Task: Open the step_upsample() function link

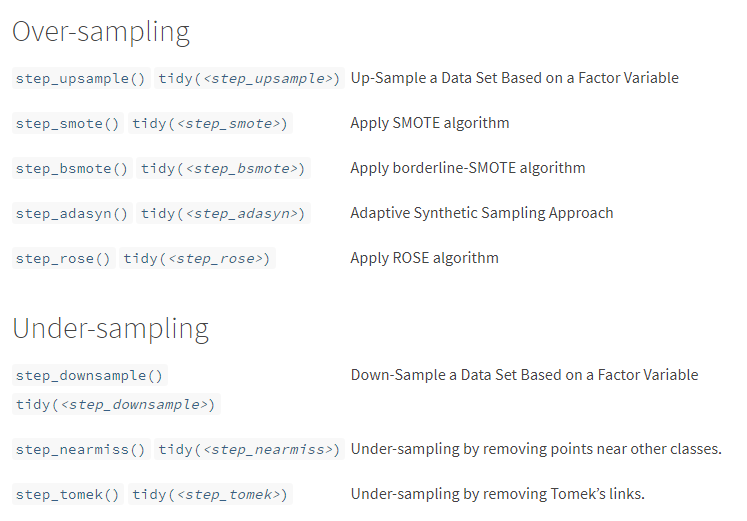Action: click(x=80, y=78)
